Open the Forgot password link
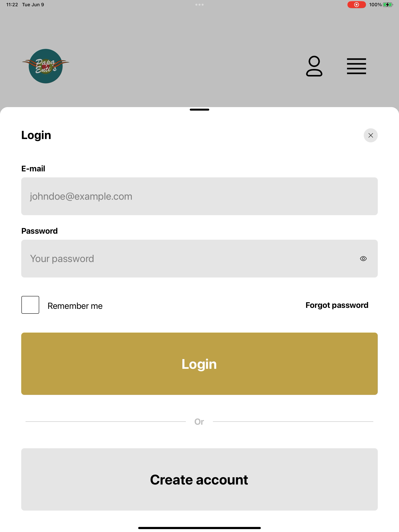The image size is (399, 532). click(x=337, y=305)
